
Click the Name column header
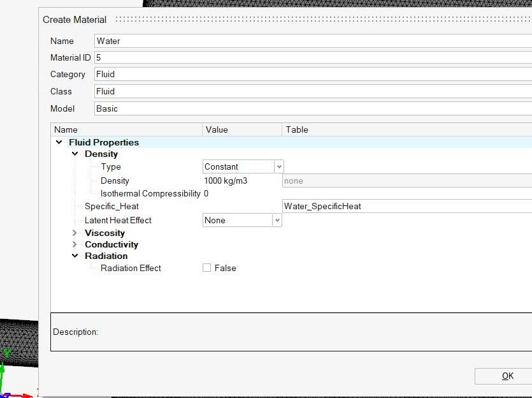coord(126,129)
